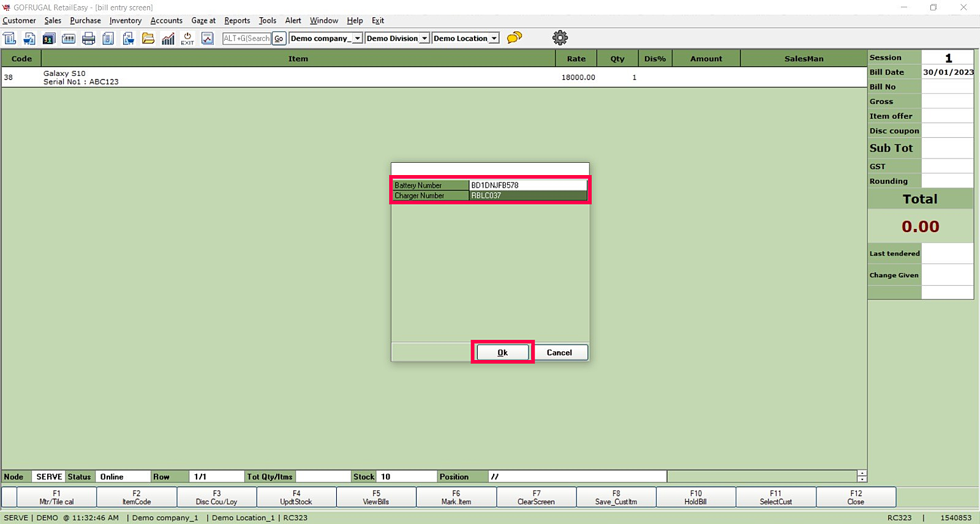Click the Amount column header
This screenshot has width=980, height=524.
coord(706,59)
